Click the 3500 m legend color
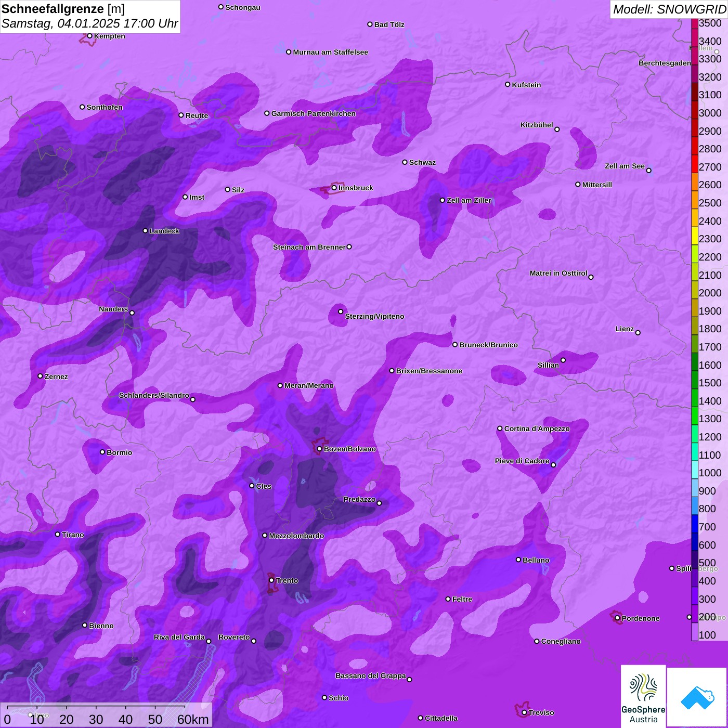This screenshot has width=728, height=728. (695, 23)
